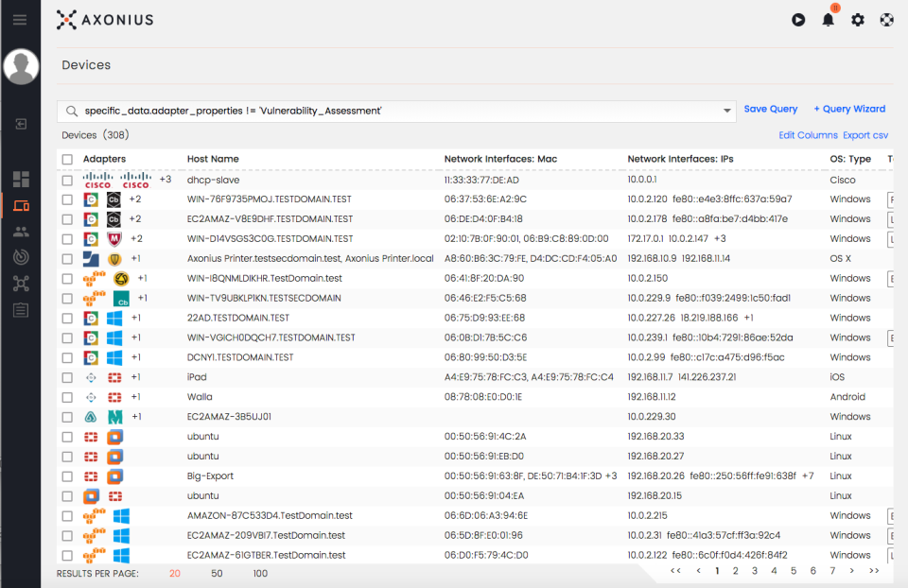The image size is (908, 588).
Task: Check the dhcp-slave row checkbox
Action: [67, 181]
